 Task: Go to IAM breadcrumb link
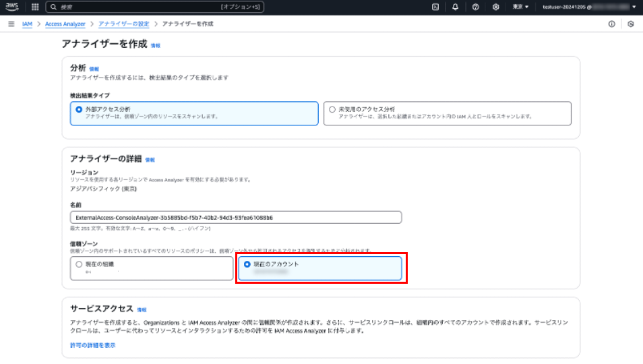point(27,24)
